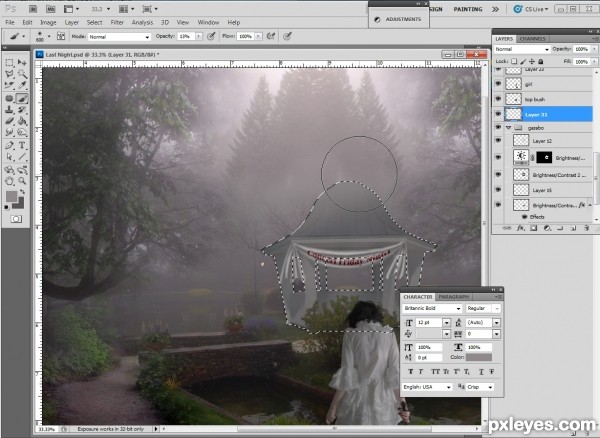Viewport: 600px width, 438px height.
Task: Create a new layer icon
Action: coord(573,228)
